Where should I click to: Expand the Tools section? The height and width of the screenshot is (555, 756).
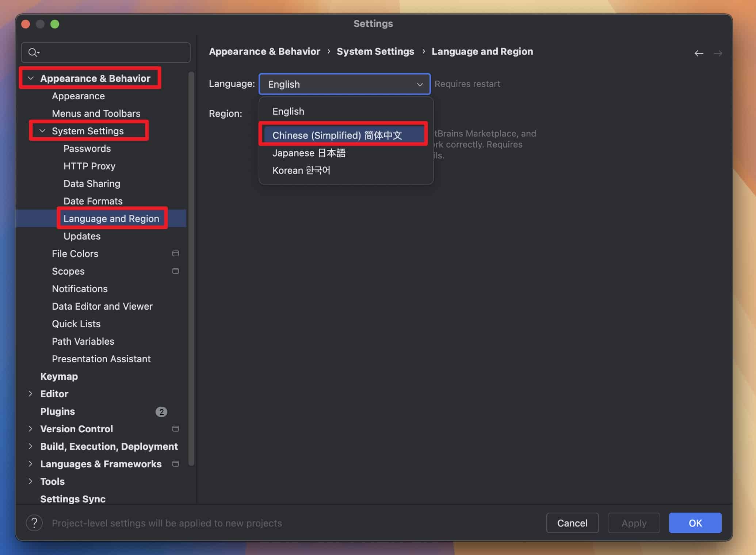pos(30,481)
